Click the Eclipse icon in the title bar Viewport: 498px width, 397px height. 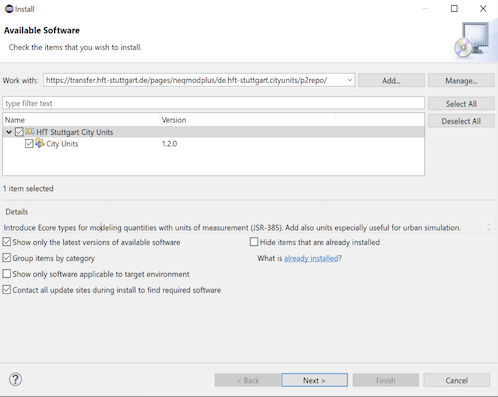(9, 9)
